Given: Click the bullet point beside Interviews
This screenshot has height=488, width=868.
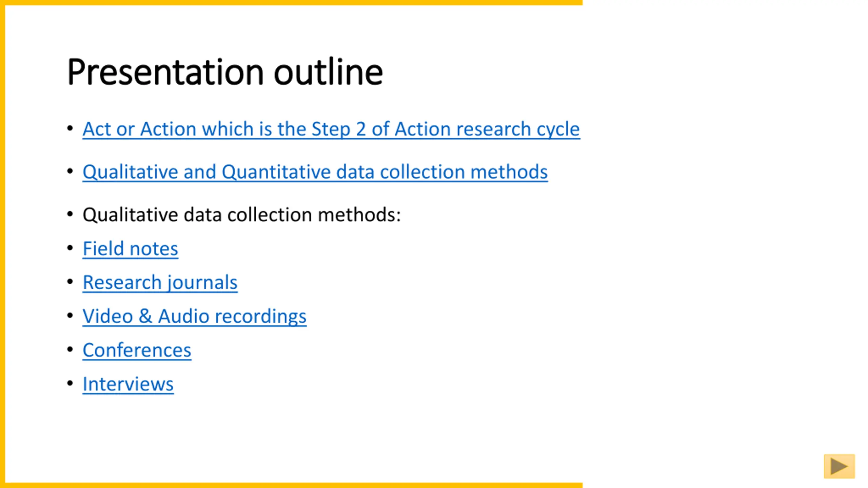Looking at the screenshot, I should click(70, 383).
